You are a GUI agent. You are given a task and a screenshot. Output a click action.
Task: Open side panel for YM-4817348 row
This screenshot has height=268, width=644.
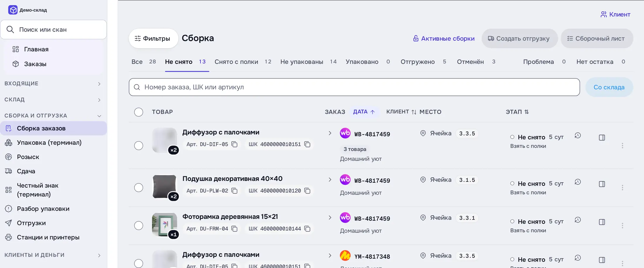(x=602, y=260)
